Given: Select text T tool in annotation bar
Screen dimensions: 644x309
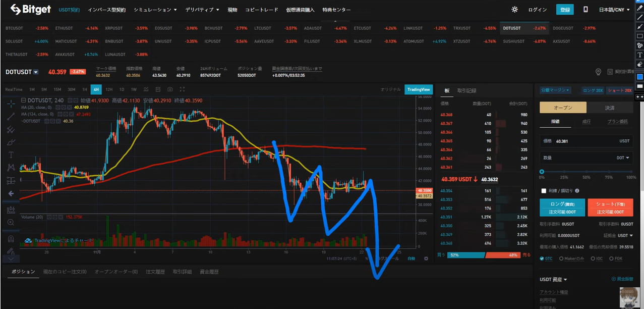Looking at the screenshot, I should [x=640, y=55].
